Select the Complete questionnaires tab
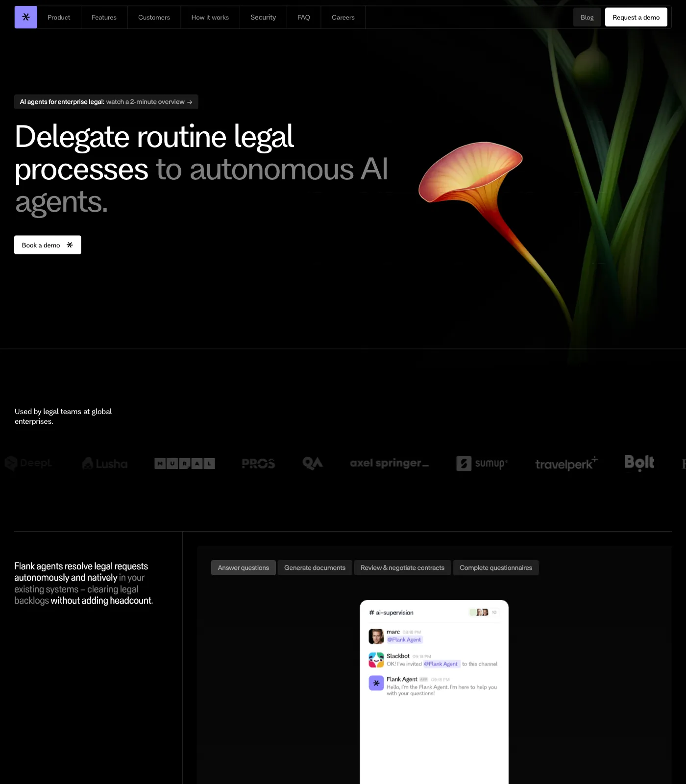 click(495, 567)
